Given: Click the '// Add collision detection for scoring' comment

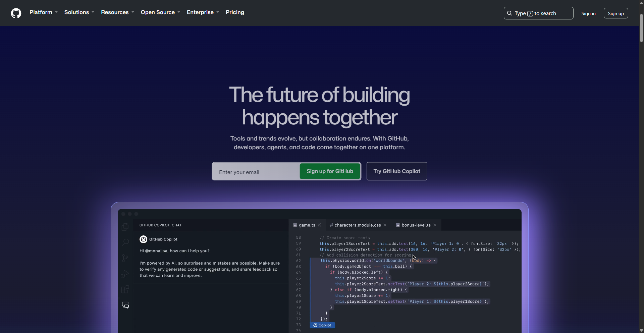Looking at the screenshot, I should (x=365, y=255).
